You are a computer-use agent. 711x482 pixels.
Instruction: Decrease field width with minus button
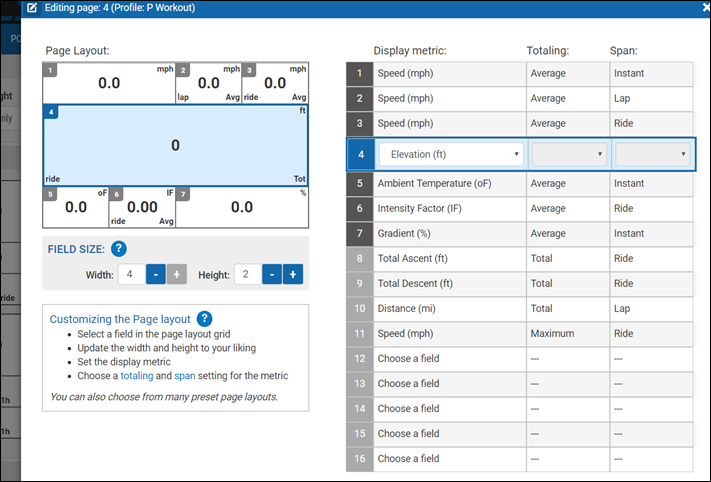156,274
